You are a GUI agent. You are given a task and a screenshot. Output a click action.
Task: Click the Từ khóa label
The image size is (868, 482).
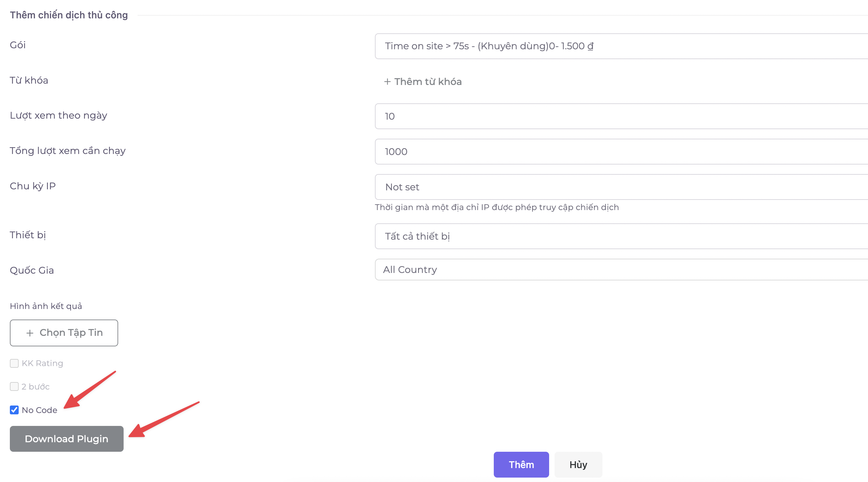coord(29,81)
